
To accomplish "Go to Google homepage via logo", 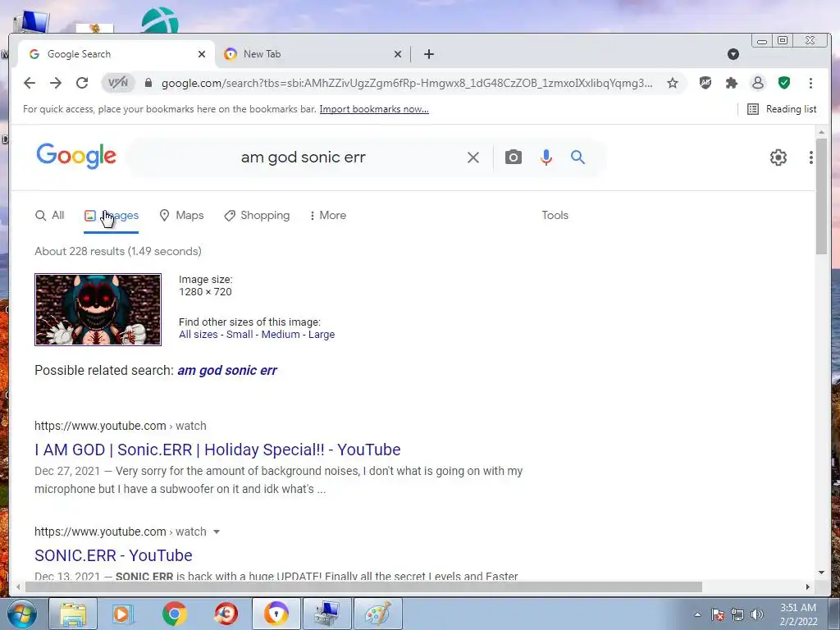I will point(76,156).
